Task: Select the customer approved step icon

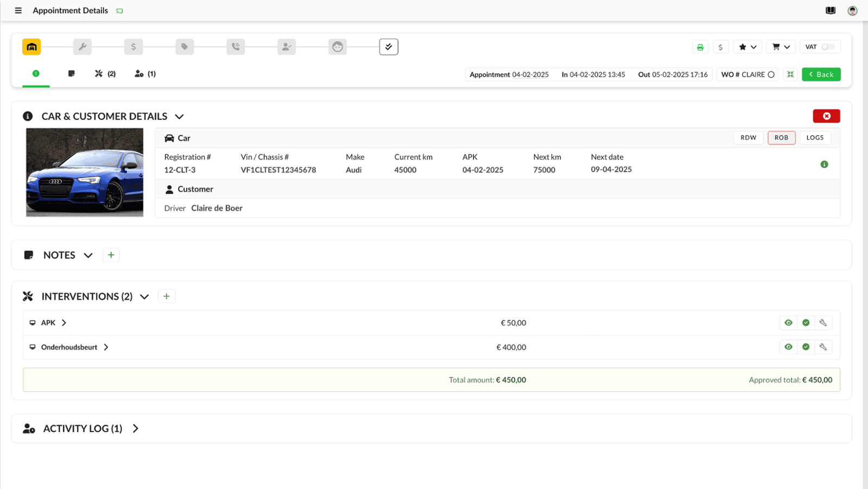Action: (286, 47)
